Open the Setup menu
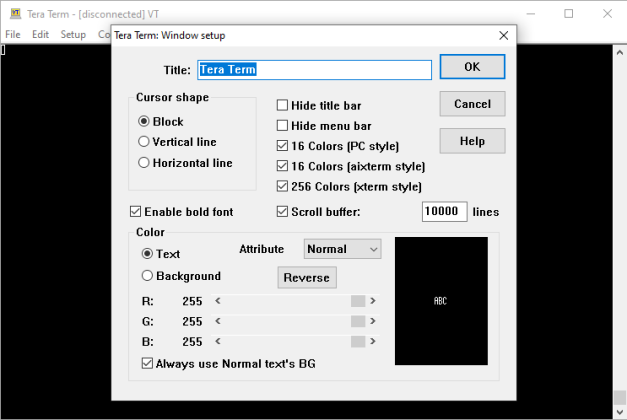Screen dimensions: 627x420 click(73, 34)
